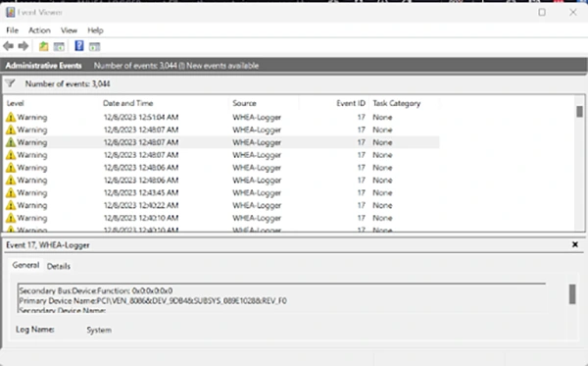This screenshot has height=366, width=588.
Task: Click the Properties toolbar icon left of Help
Action: (59, 46)
